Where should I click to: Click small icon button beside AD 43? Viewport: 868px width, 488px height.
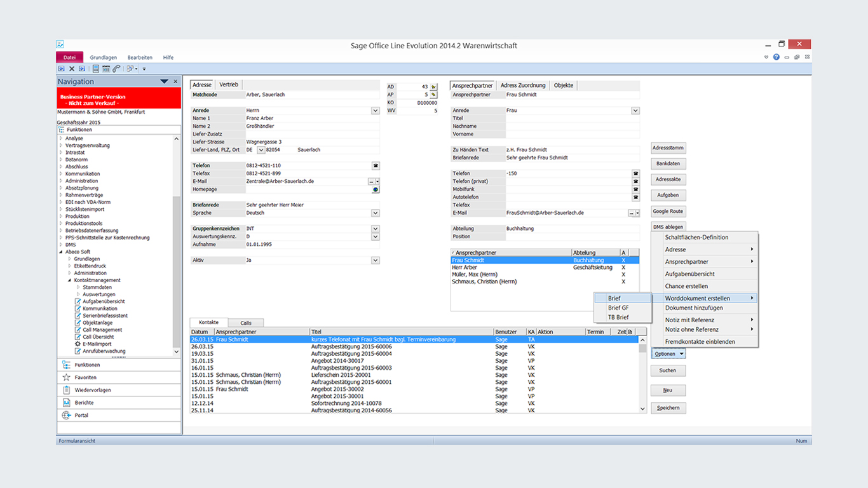434,86
